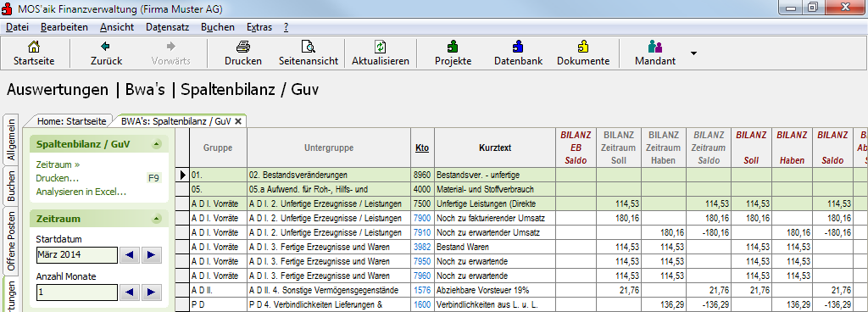The image size is (868, 312).
Task: Click the BILANZ Zeitraum Saldo column header
Action: coord(709,148)
